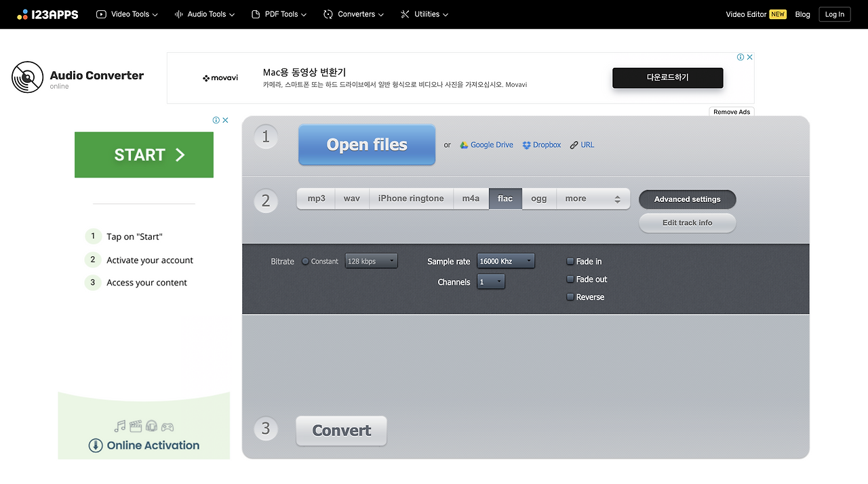Image resolution: width=868 pixels, height=484 pixels.
Task: Enable the Fade in effect
Action: [570, 261]
